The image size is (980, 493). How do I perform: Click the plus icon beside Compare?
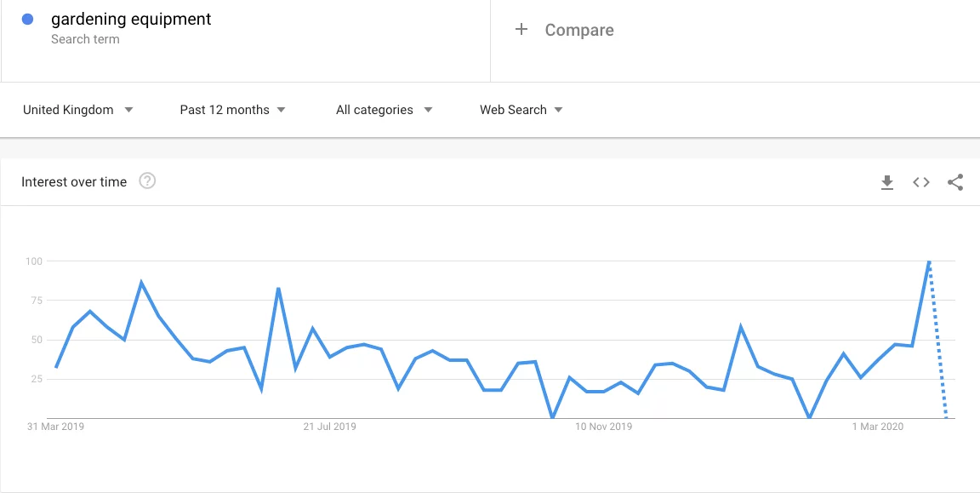(521, 30)
